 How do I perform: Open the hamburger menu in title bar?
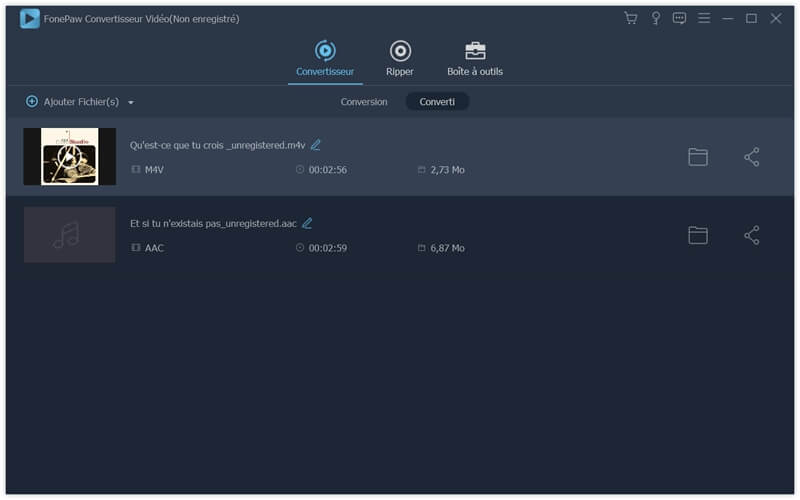[x=704, y=18]
